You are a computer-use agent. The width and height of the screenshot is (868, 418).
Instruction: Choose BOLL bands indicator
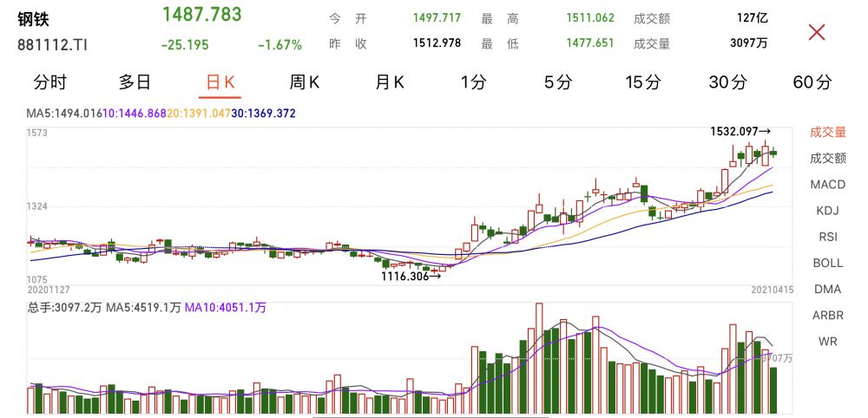pyautogui.click(x=827, y=263)
